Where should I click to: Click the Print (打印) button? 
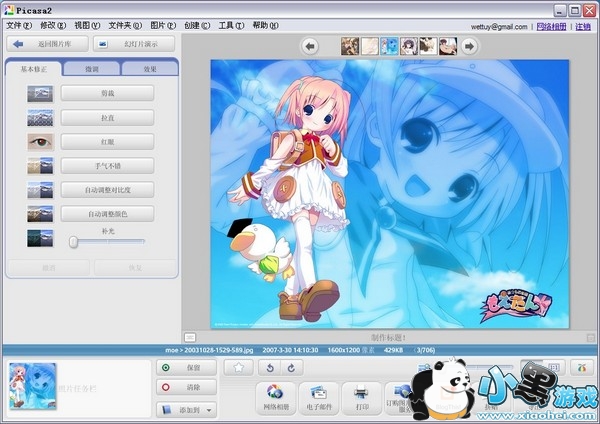pos(361,397)
